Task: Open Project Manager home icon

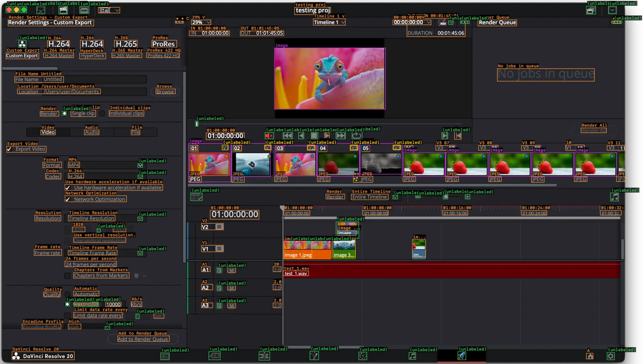Action: click(590, 356)
